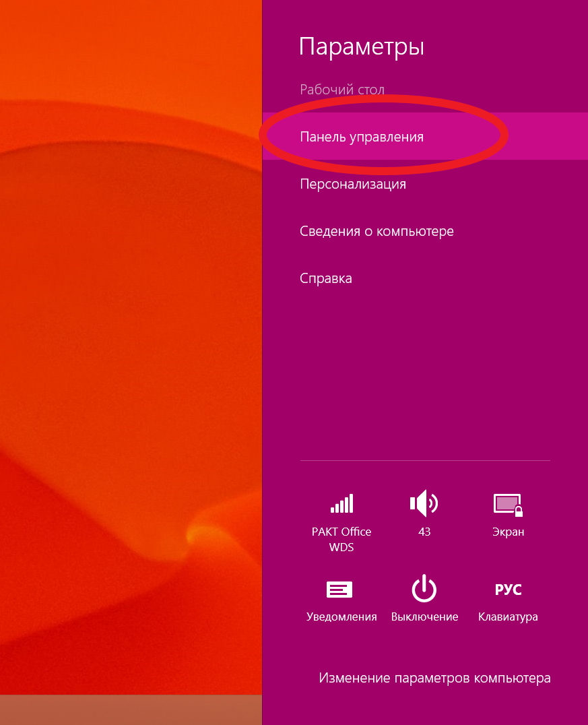
Task: Select the Персонализация entry
Action: pyautogui.click(x=353, y=184)
